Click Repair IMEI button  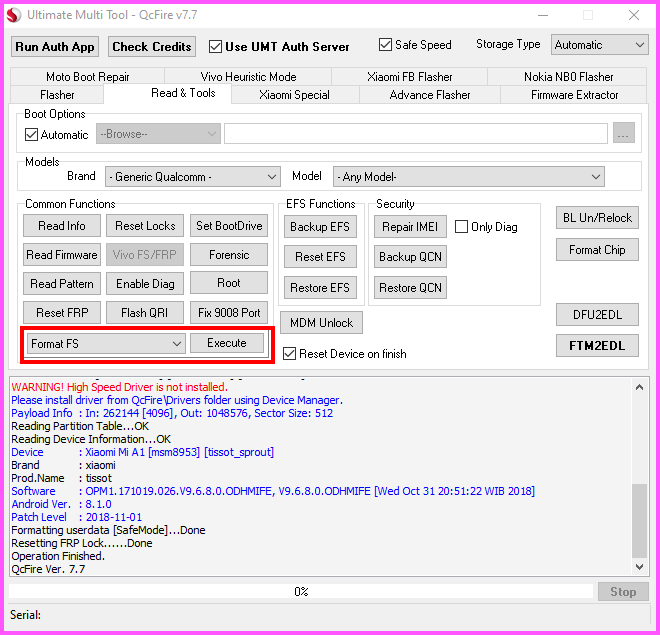tap(410, 227)
